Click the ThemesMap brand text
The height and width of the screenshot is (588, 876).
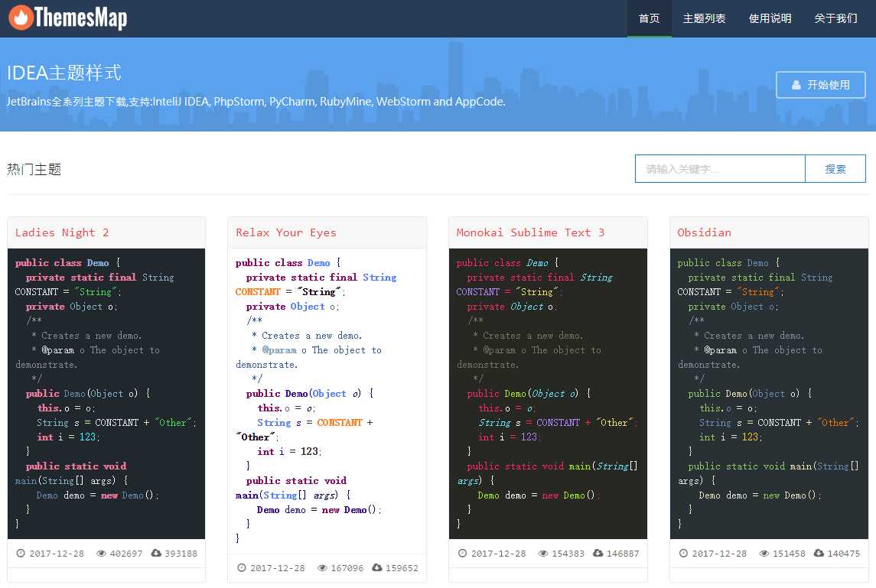(x=81, y=18)
